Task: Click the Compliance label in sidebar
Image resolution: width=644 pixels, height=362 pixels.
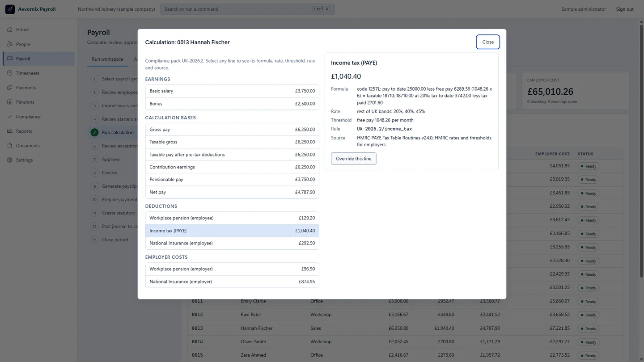Action: [28, 117]
